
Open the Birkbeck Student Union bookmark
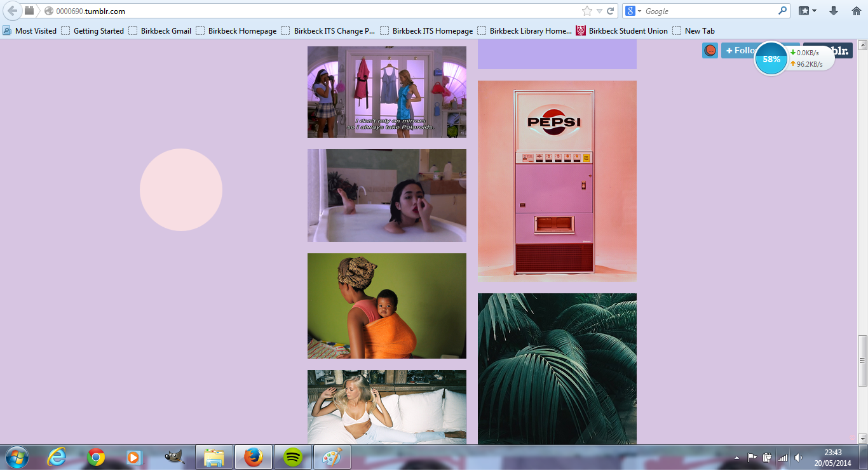tap(622, 30)
